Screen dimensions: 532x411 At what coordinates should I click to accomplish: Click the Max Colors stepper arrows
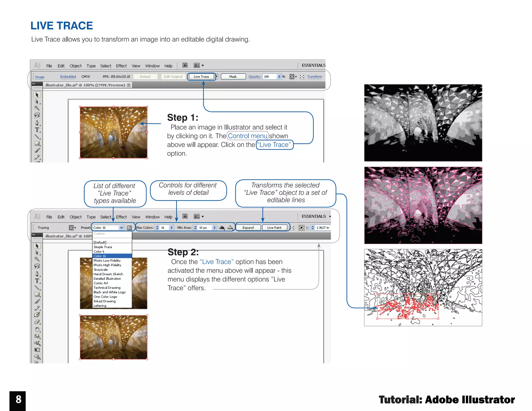pos(157,228)
